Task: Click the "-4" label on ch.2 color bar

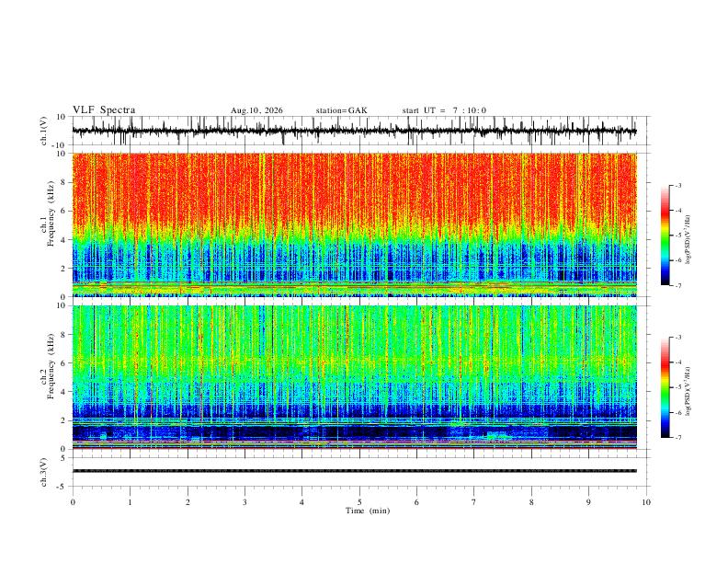Action: (677, 362)
